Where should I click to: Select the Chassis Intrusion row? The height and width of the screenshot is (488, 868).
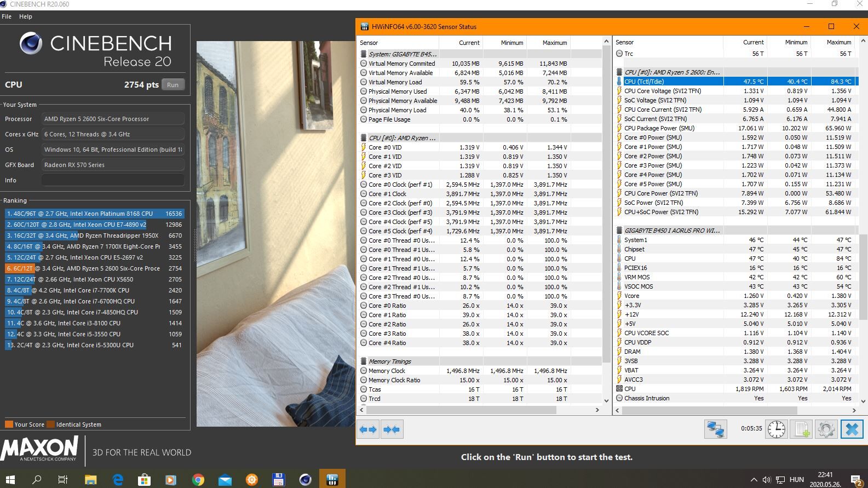pos(736,398)
